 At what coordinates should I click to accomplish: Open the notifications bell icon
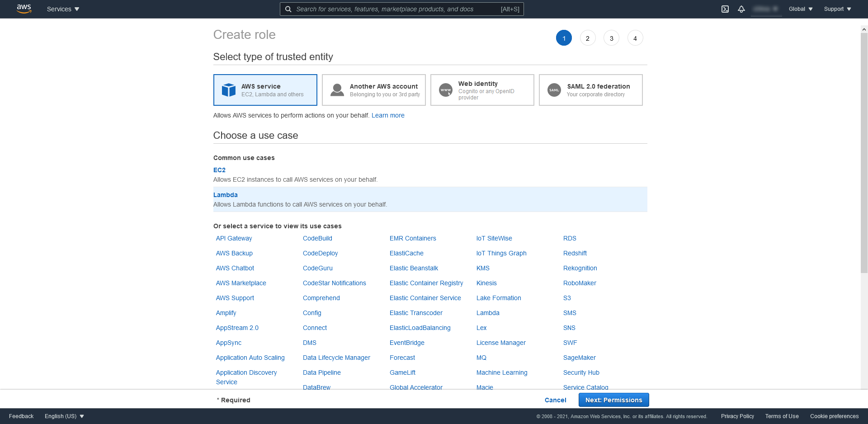(741, 9)
